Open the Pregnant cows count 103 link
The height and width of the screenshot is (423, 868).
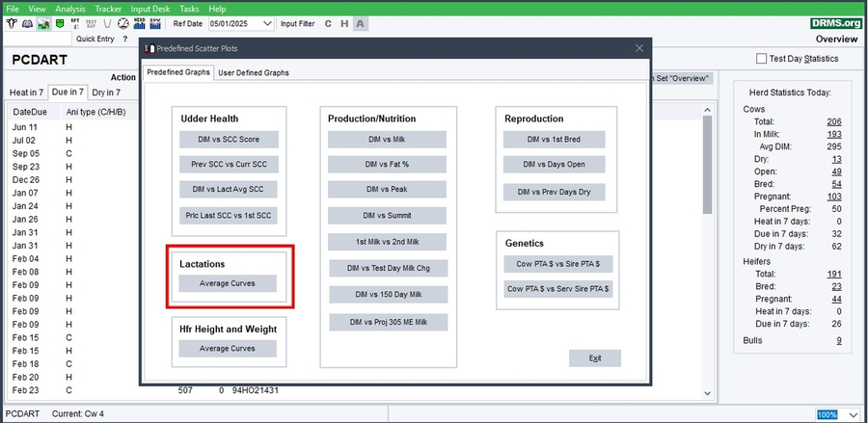[834, 197]
